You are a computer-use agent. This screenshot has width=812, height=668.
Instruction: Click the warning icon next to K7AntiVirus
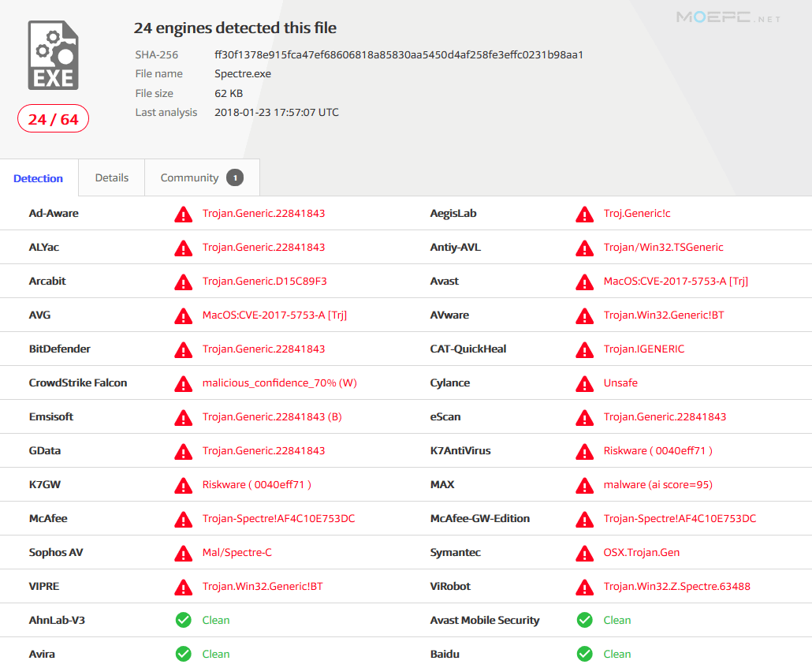pyautogui.click(x=585, y=451)
